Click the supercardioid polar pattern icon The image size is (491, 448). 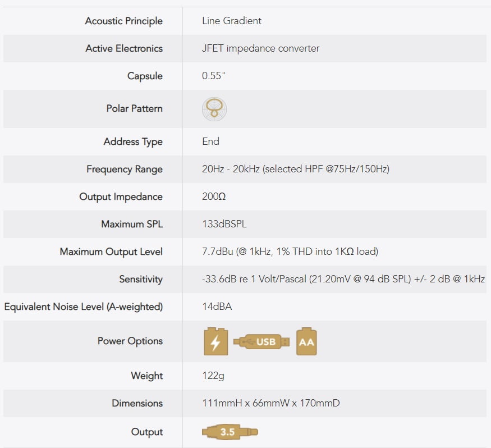(x=214, y=109)
